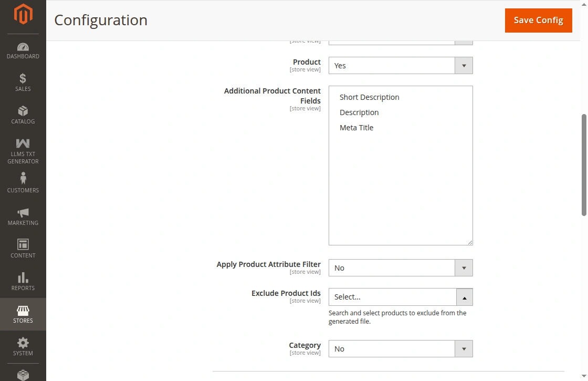Select Description in the content fields list
Viewport: 588px width, 381px height.
coord(359,112)
